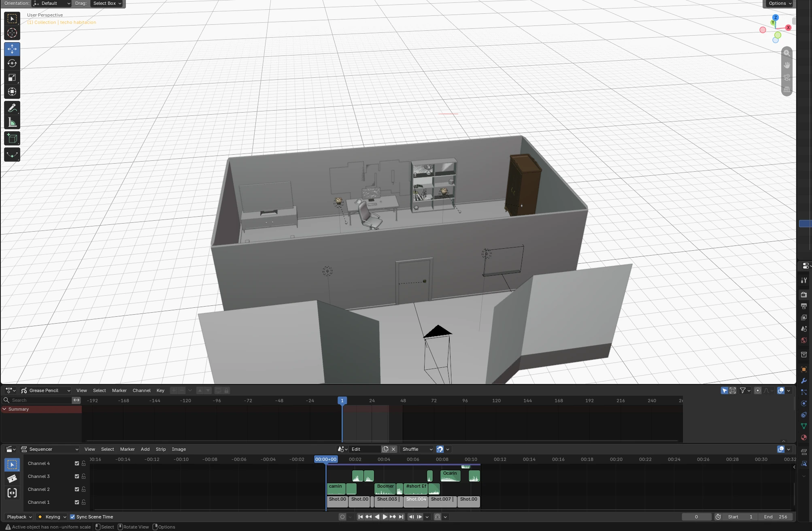This screenshot has height=531, width=812.
Task: Expand the Playback popover
Action: pyautogui.click(x=19, y=517)
